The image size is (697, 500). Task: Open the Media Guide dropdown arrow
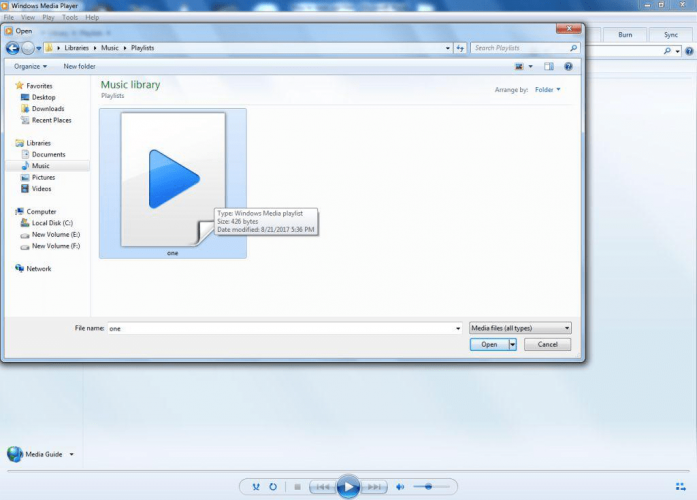click(72, 455)
